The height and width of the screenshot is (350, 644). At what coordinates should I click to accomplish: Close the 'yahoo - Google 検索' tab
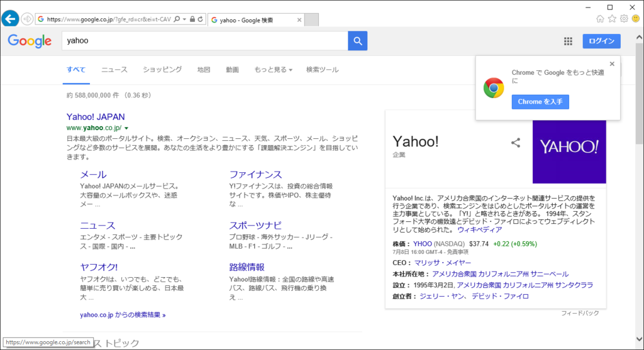coord(299,19)
